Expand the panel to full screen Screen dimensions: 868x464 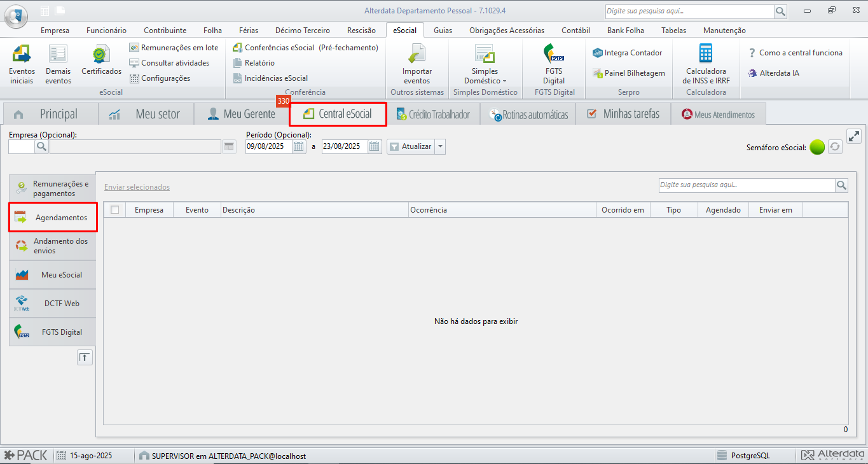coord(854,136)
